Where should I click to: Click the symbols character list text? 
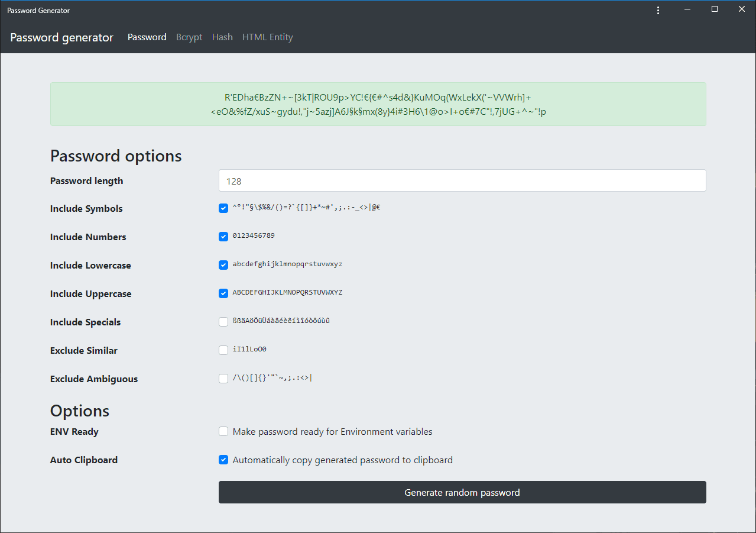[x=306, y=208]
